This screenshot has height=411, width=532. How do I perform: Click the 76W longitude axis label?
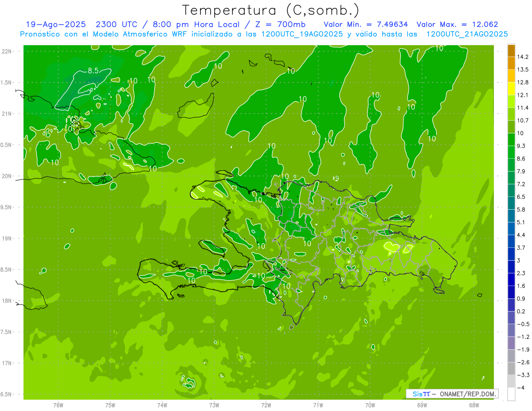58,405
